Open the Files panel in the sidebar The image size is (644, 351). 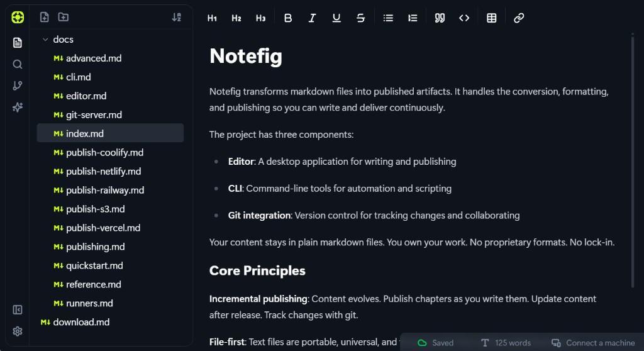coord(18,43)
